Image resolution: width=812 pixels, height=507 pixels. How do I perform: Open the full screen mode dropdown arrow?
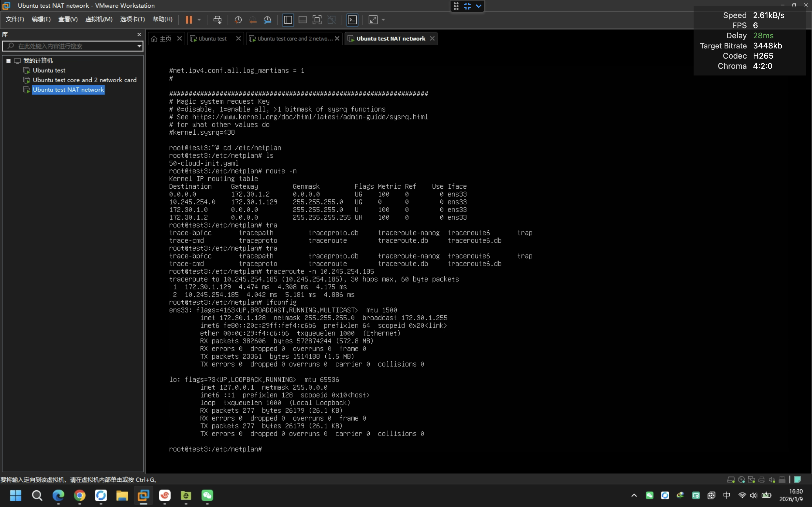click(383, 20)
